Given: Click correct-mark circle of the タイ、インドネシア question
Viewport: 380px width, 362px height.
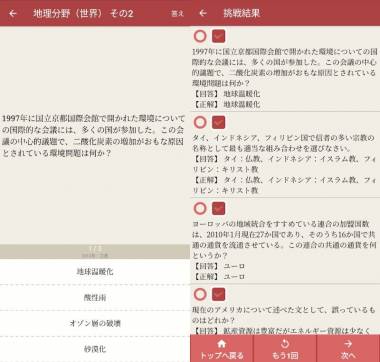Looking at the screenshot, I should pyautogui.click(x=200, y=122).
